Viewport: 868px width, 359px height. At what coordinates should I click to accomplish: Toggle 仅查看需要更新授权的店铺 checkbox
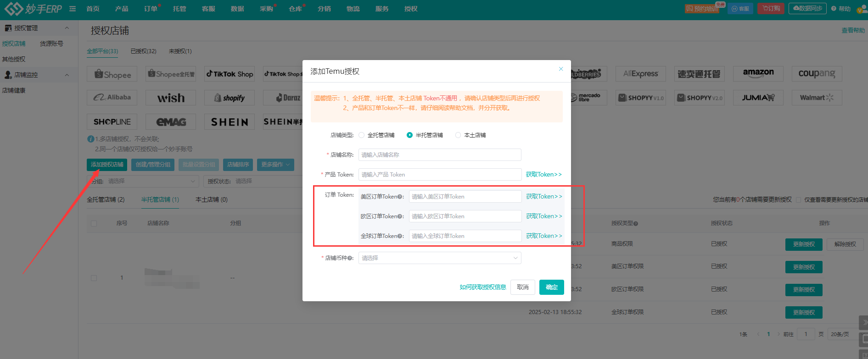pos(798,200)
